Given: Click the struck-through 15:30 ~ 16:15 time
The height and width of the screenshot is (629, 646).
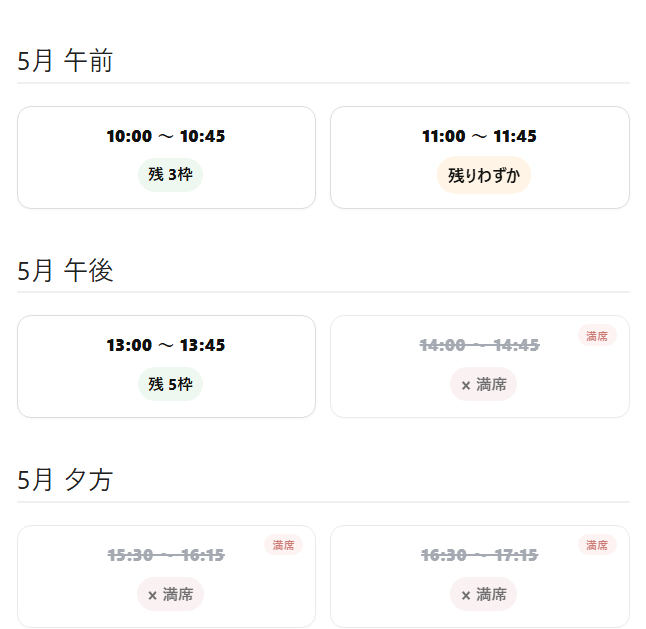Looking at the screenshot, I should tap(166, 556).
